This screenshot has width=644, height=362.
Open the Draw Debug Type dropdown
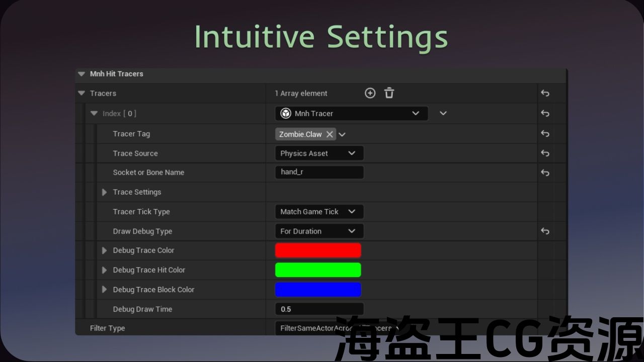[x=319, y=231]
